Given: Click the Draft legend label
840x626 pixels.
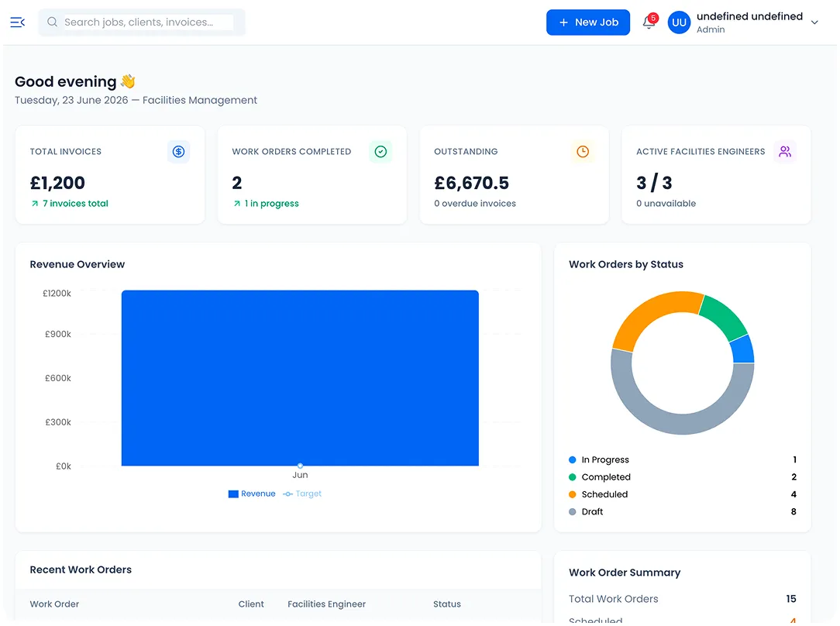Looking at the screenshot, I should (x=592, y=512).
